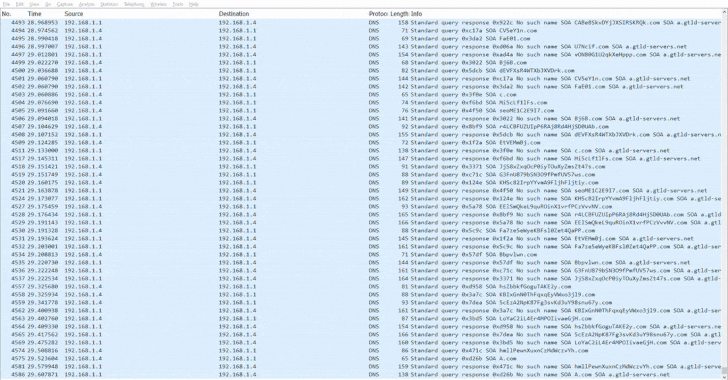Select packet 4521 response 0x4f50
728x380 pixels.
[361, 190]
